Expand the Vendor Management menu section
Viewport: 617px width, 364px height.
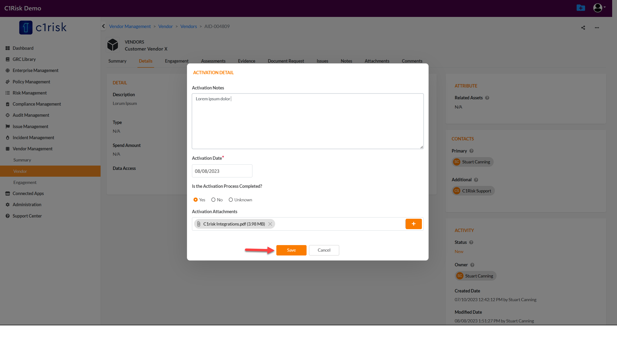tap(32, 149)
